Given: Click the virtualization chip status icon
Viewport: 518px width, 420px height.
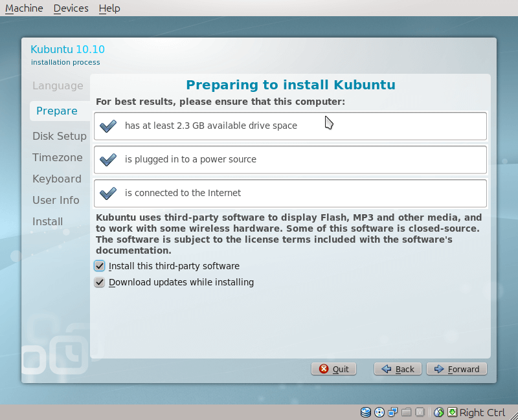Looking at the screenshot, I should click(x=420, y=412).
